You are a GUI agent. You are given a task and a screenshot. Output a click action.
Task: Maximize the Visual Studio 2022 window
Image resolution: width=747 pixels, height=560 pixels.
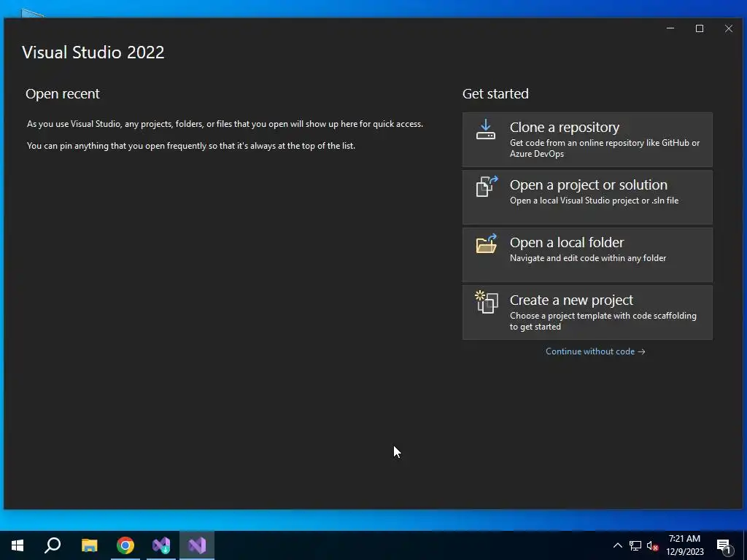(700, 28)
